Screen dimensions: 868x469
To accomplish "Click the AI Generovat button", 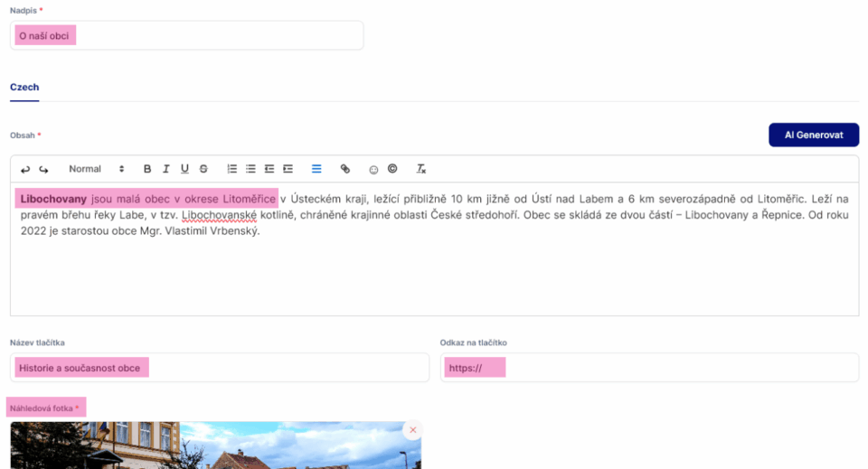I will 813,135.
